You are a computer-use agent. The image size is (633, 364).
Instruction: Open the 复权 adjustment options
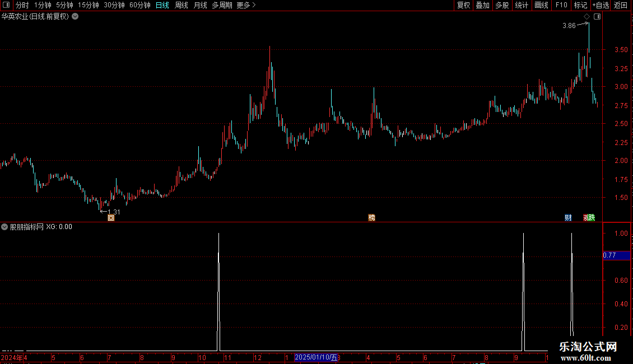[463, 5]
